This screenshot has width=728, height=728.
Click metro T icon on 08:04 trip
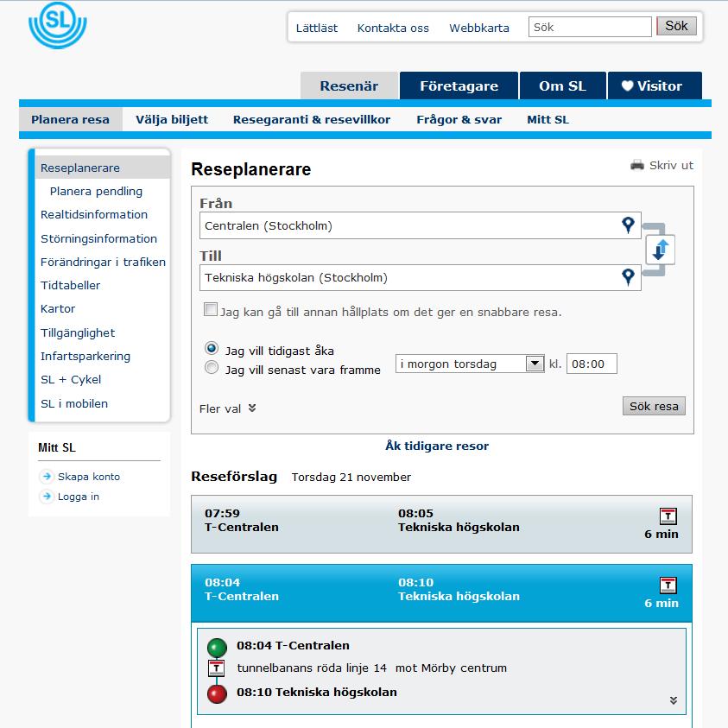[x=668, y=585]
